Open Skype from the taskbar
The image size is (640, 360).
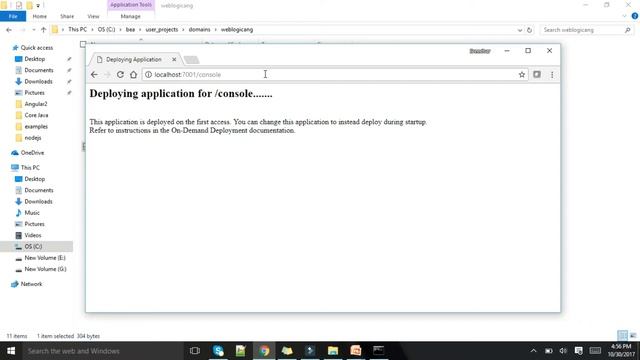(x=218, y=351)
